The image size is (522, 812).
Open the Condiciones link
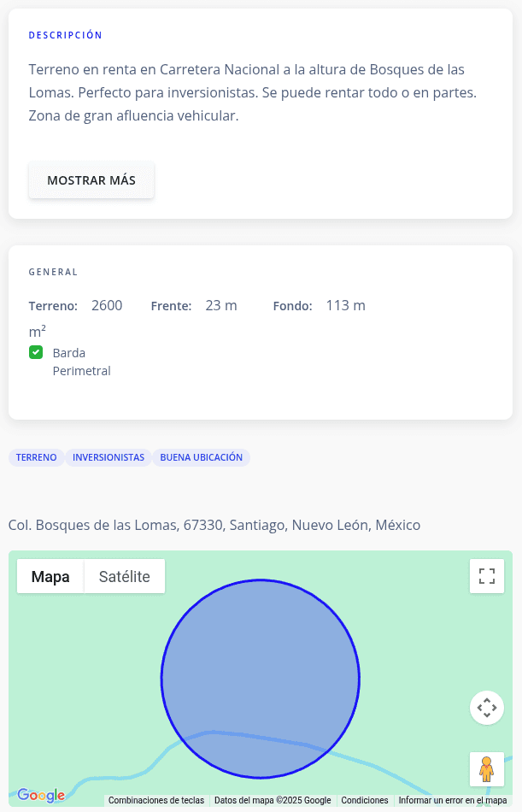pyautogui.click(x=365, y=801)
